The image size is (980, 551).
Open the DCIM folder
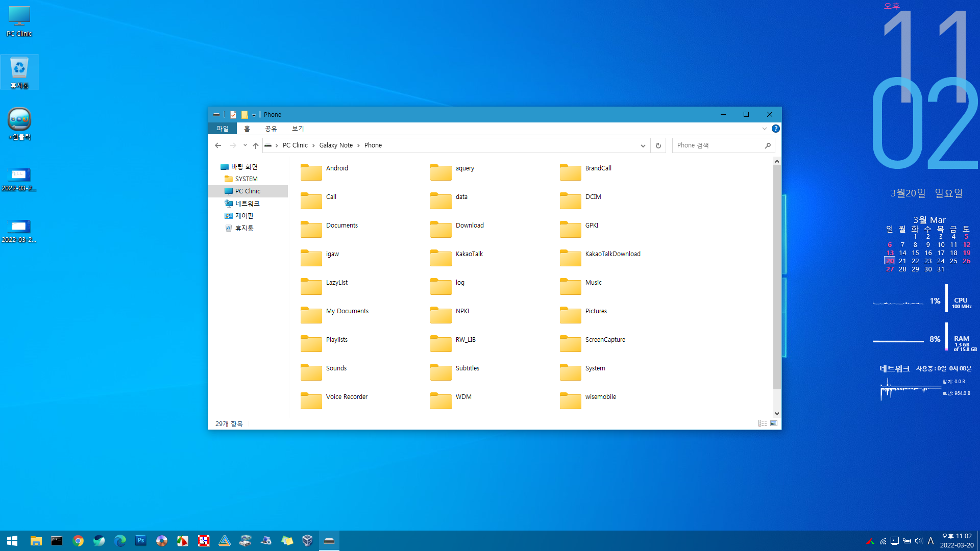581,201
